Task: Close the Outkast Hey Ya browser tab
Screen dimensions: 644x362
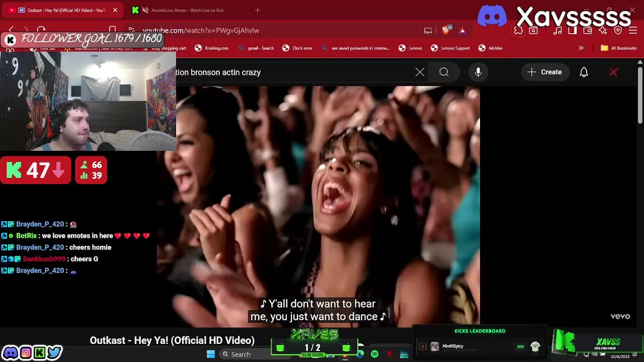Action: pos(115,10)
